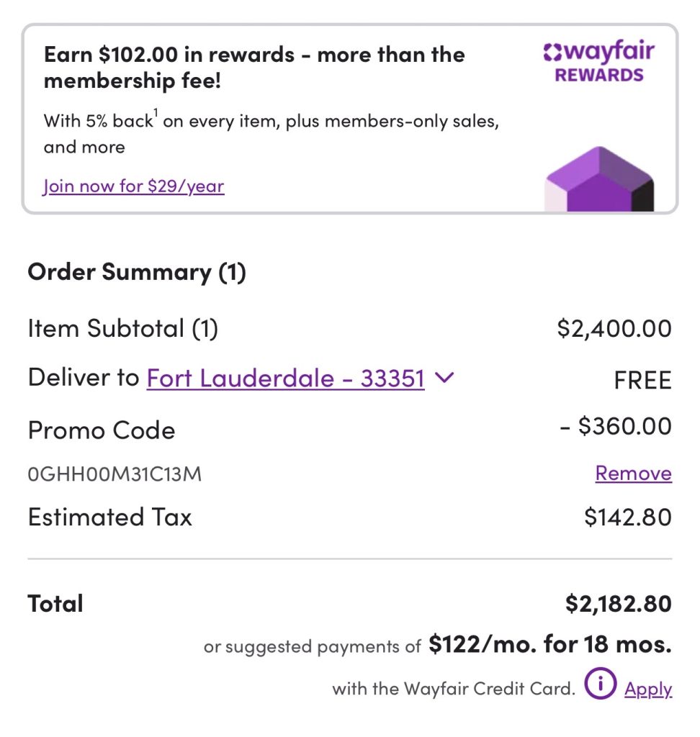Screen dimensions: 700x737
Task: Remove the applied promo code
Action: pos(633,474)
